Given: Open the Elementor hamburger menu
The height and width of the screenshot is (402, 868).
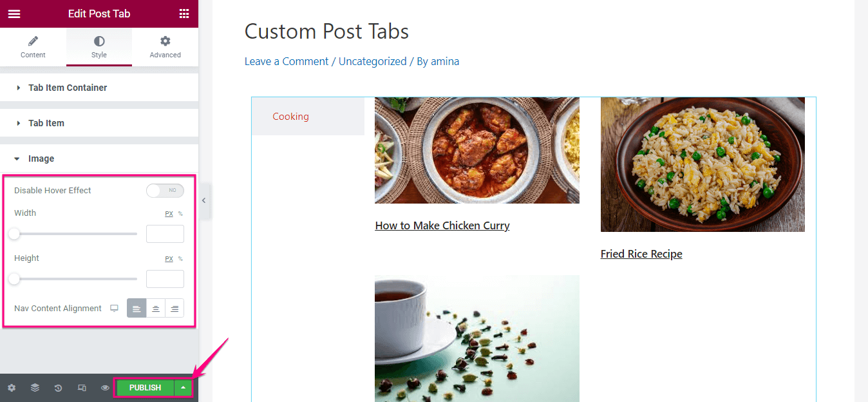Looking at the screenshot, I should tap(14, 13).
